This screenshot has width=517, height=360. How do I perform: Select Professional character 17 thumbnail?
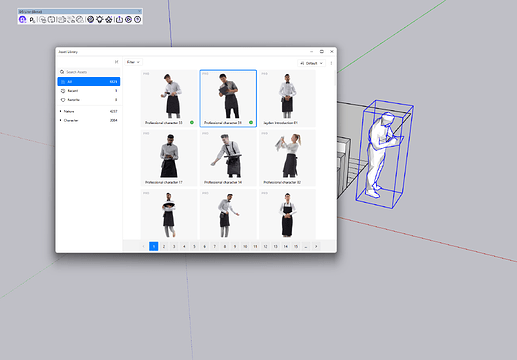click(169, 158)
